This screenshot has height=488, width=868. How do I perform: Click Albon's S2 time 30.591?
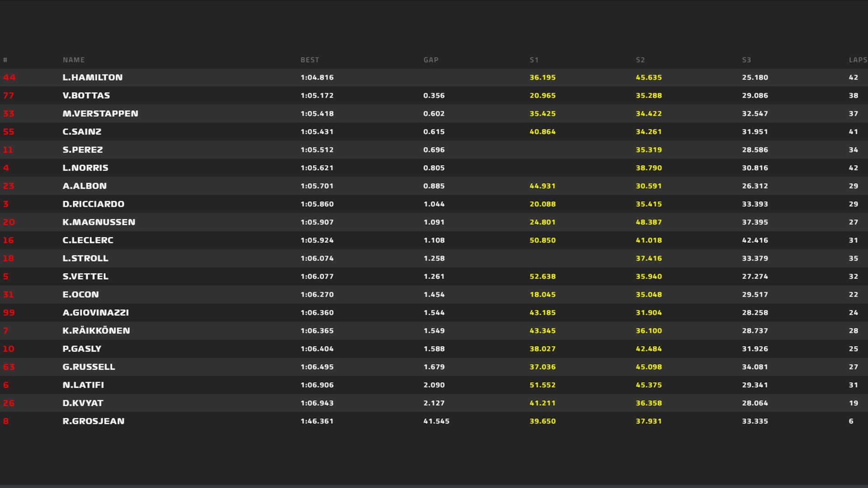[649, 186]
